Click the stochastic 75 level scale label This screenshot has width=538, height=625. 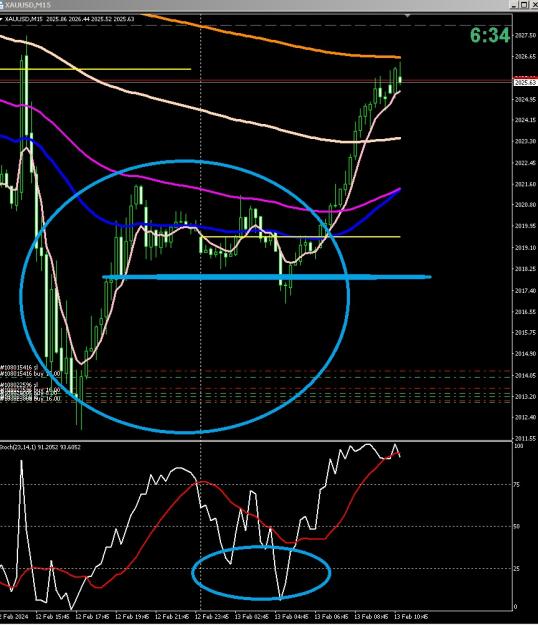[516, 484]
